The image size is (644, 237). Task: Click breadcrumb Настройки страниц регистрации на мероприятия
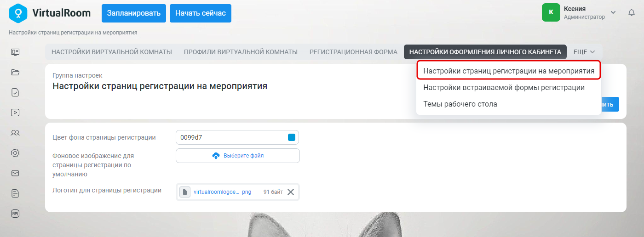click(x=73, y=33)
